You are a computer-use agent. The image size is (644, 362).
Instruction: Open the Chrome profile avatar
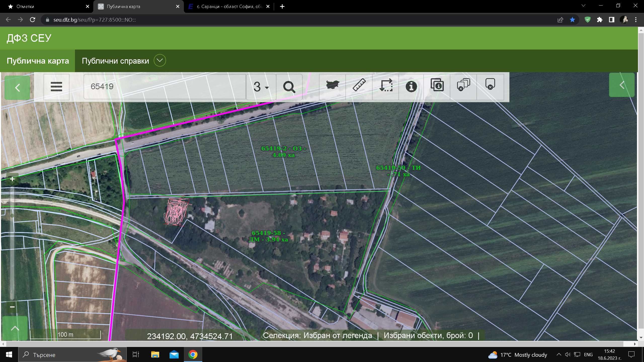(x=624, y=20)
